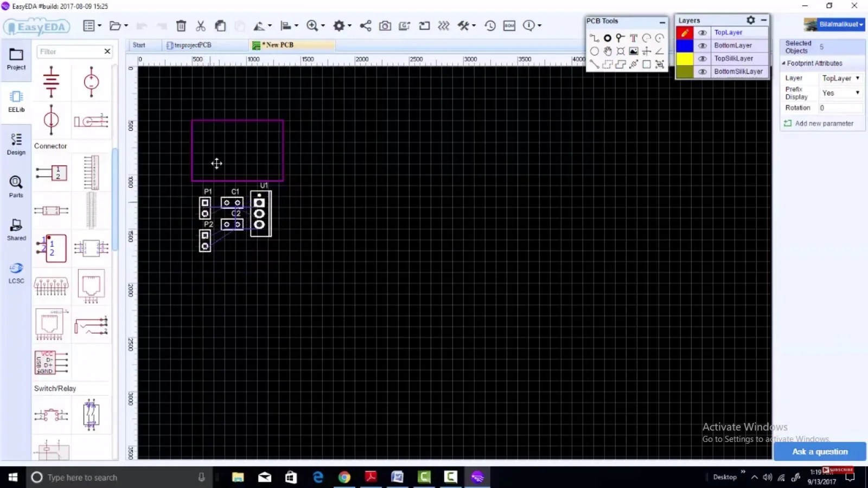Select the Connect Pad to Pad line tool
The image size is (868, 488).
click(595, 64)
